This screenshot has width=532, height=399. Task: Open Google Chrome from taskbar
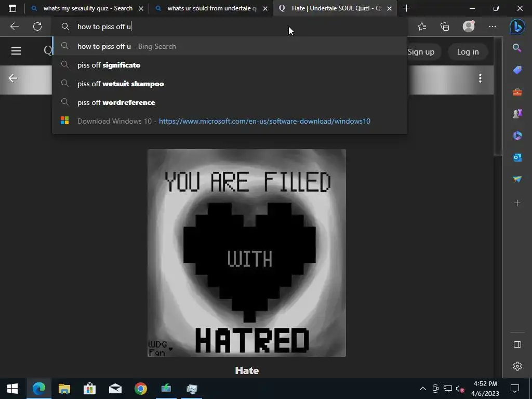[x=140, y=389]
